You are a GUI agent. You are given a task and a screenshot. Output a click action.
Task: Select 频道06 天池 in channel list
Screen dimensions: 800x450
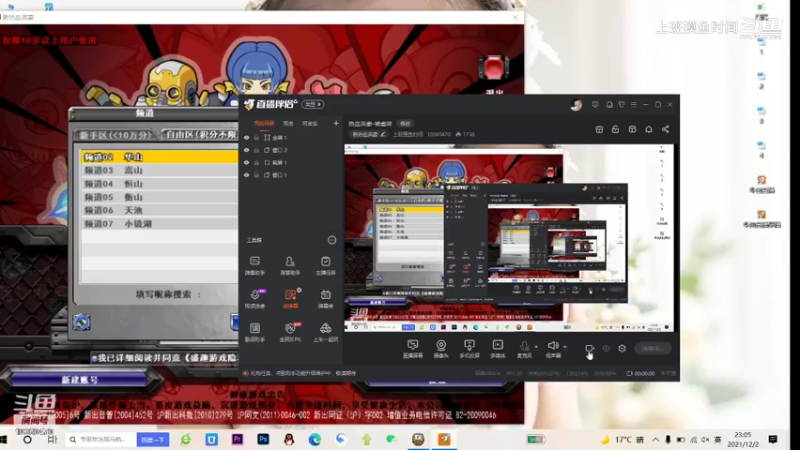pyautogui.click(x=159, y=210)
